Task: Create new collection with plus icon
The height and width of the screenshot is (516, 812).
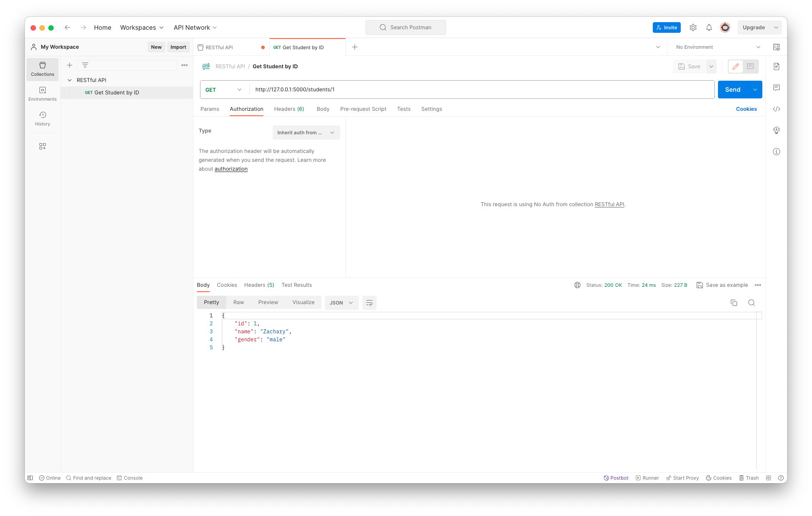Action: [x=70, y=65]
